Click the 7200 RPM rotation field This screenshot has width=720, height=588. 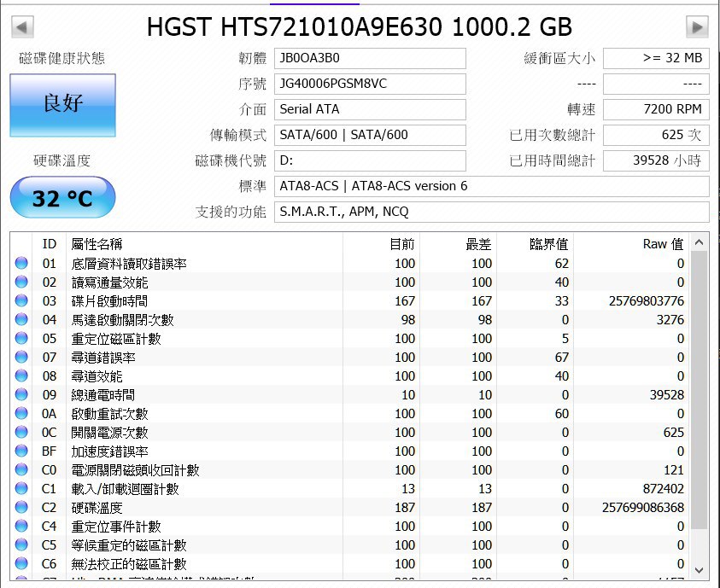click(656, 109)
